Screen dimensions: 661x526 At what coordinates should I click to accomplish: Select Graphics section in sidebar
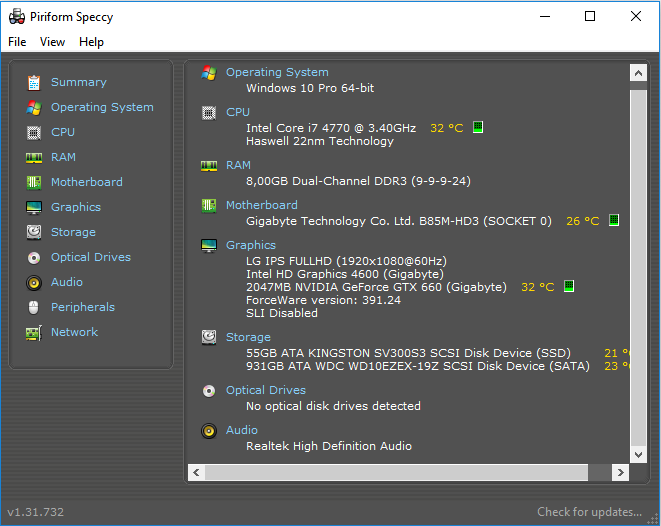click(x=76, y=207)
